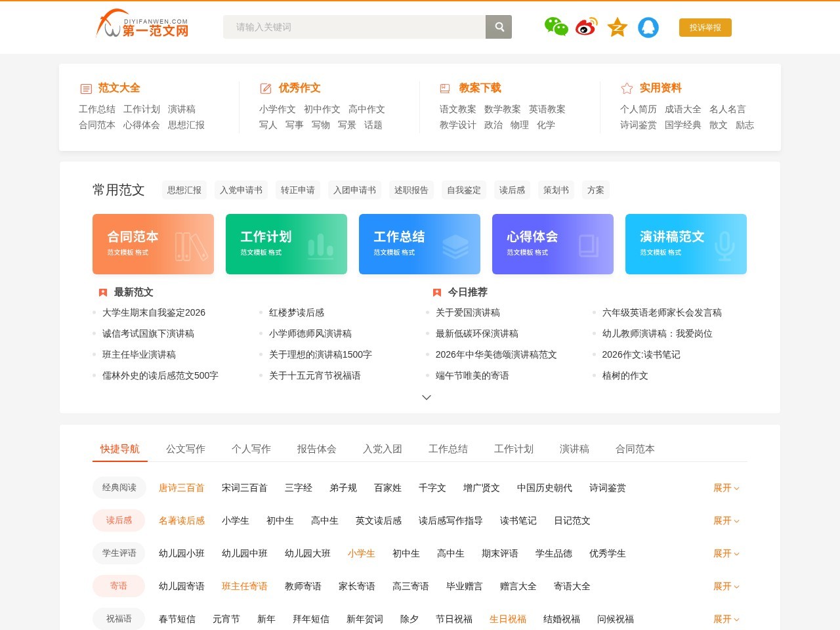This screenshot has width=840, height=630.
Task: Click the document icon beside 范文大全
Action: point(85,88)
